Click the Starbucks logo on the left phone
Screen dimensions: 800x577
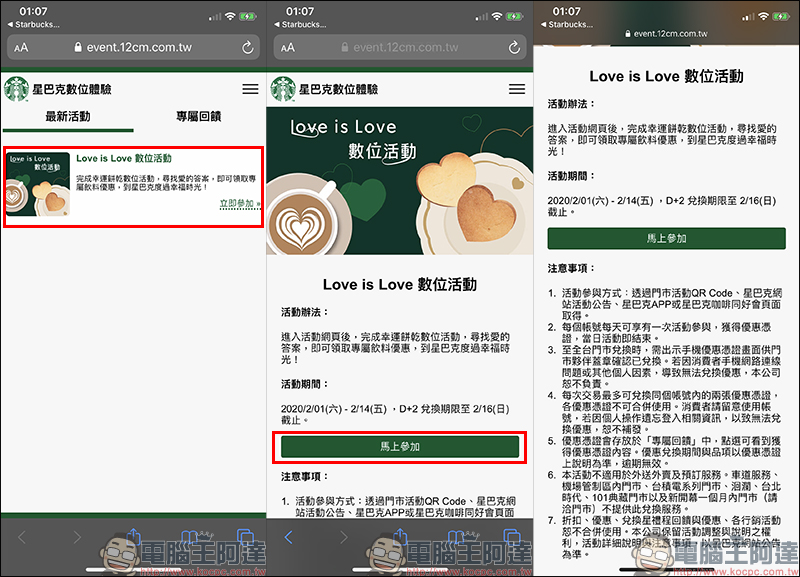pos(17,89)
